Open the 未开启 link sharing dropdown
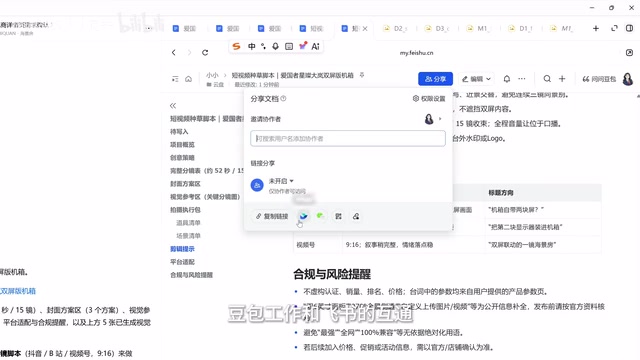The image size is (640, 360). pos(281,181)
